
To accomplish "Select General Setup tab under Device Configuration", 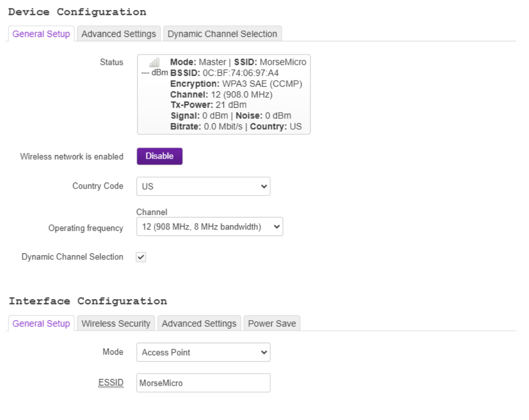I will 41,34.
